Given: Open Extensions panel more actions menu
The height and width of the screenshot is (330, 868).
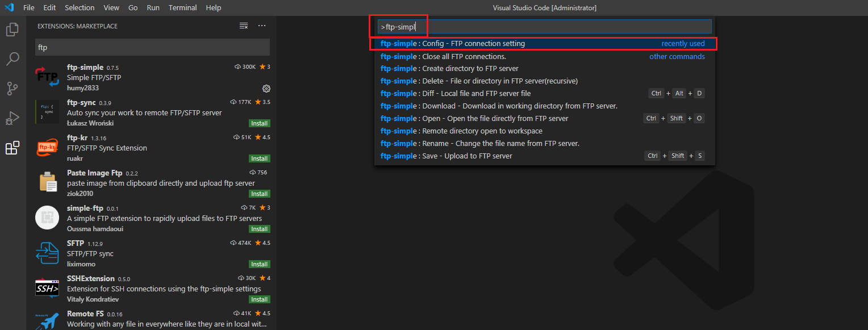Looking at the screenshot, I should 262,26.
